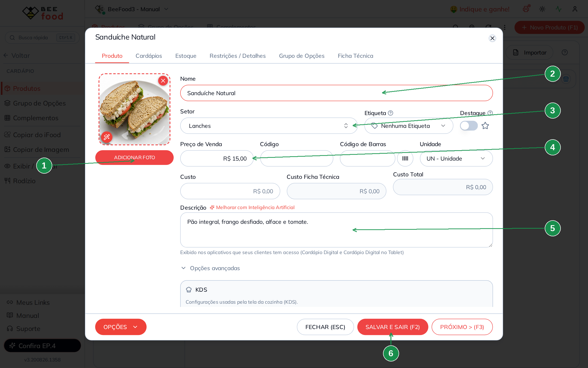Viewport: 588px width, 368px height.
Task: Toggle the Destaque switch
Action: (x=468, y=126)
